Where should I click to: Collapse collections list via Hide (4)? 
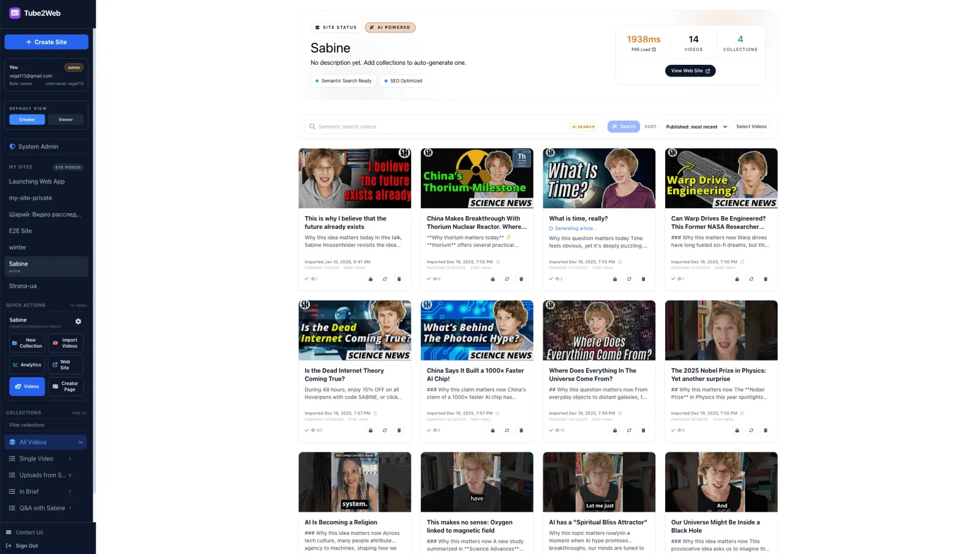click(x=79, y=413)
